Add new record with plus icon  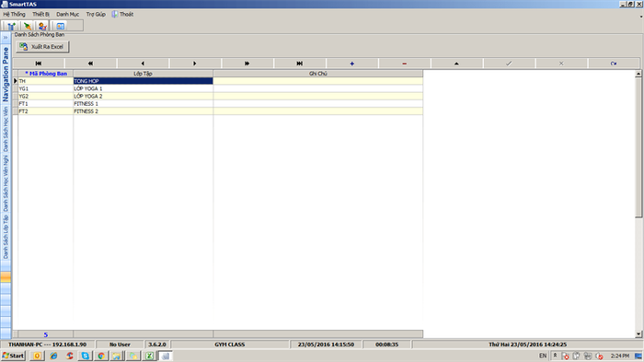tap(352, 64)
